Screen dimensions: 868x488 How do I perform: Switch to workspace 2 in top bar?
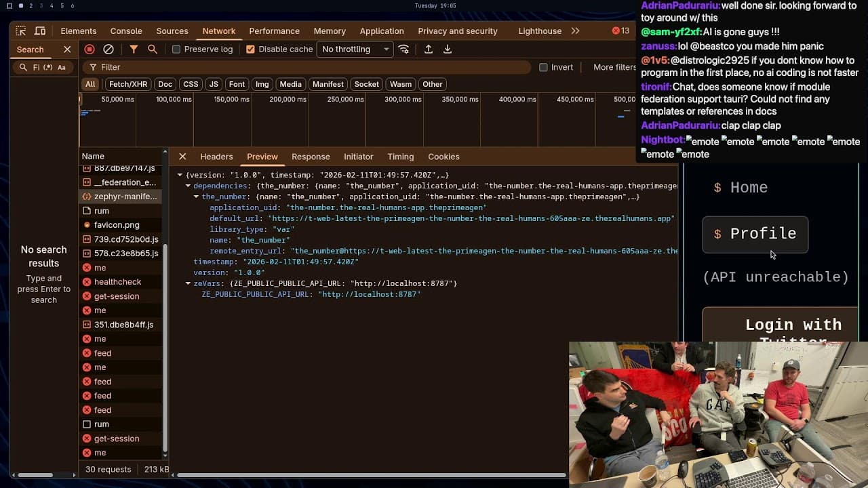pos(31,5)
